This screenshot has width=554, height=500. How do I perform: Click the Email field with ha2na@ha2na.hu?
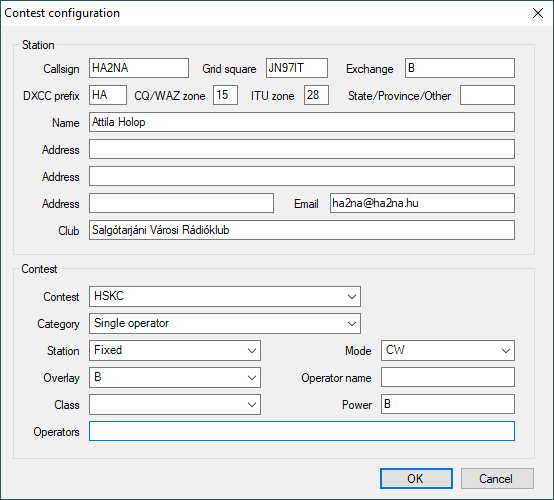[x=422, y=203]
